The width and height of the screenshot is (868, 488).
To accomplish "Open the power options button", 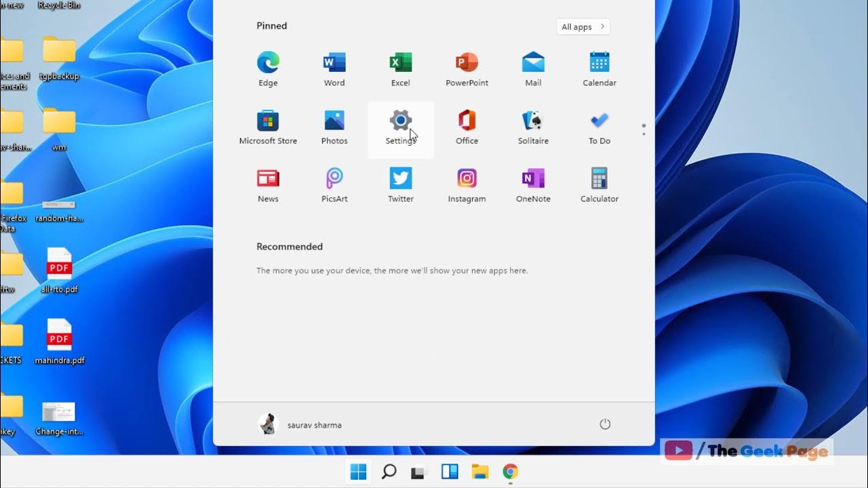I will [605, 424].
